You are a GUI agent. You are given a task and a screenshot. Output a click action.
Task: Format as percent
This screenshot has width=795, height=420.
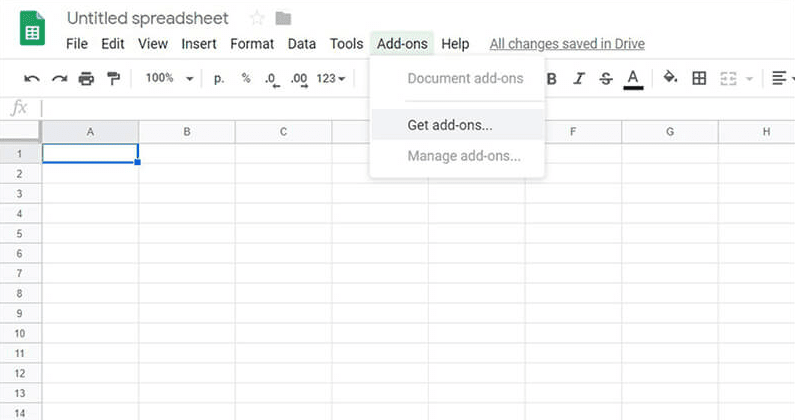(246, 78)
